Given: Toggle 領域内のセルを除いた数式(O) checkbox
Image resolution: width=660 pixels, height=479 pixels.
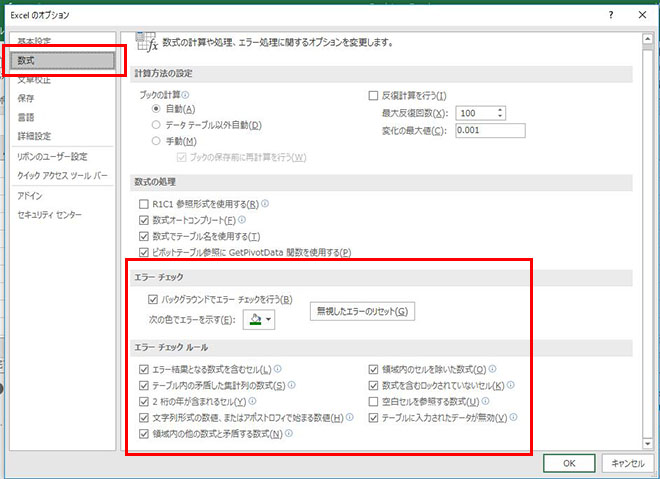Looking at the screenshot, I should tap(373, 370).
